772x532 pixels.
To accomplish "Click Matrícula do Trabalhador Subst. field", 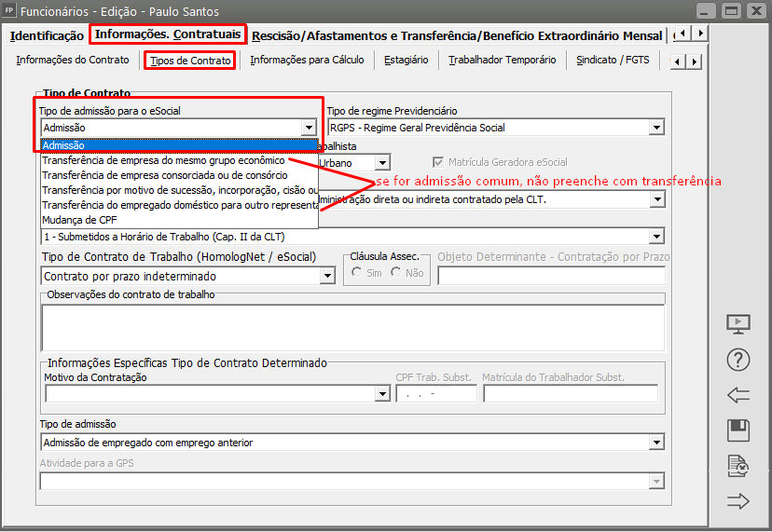I will click(571, 394).
